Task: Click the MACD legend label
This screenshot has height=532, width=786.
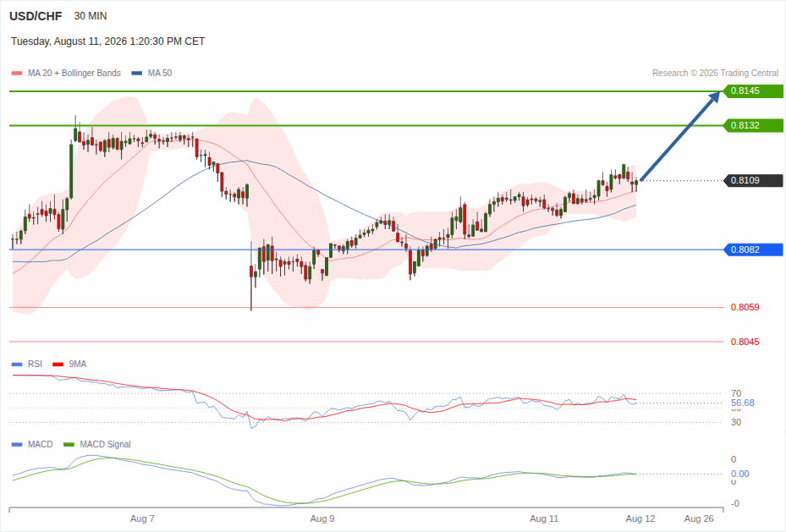Action: tap(40, 444)
